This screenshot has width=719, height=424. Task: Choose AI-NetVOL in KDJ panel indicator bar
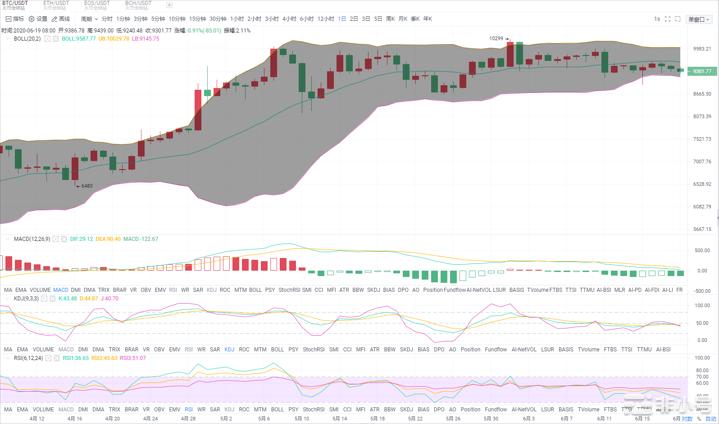tap(524, 349)
